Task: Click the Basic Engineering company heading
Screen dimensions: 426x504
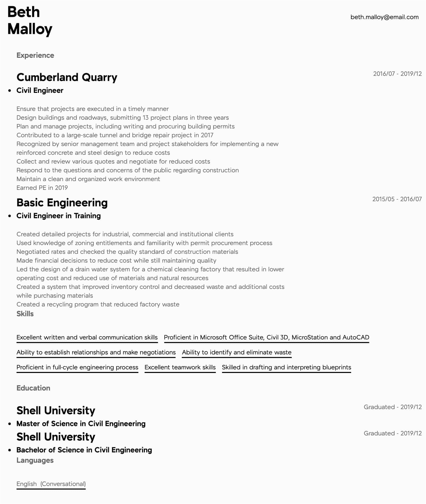Action: (x=62, y=202)
